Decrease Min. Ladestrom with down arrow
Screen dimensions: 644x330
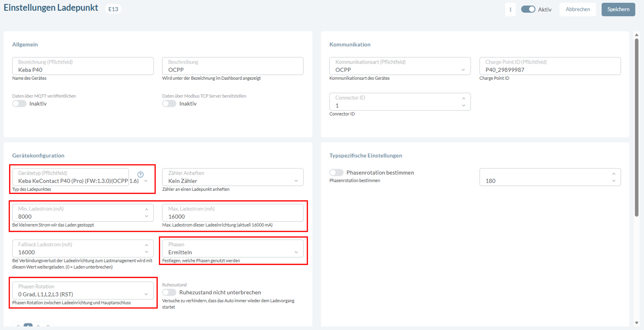click(146, 216)
